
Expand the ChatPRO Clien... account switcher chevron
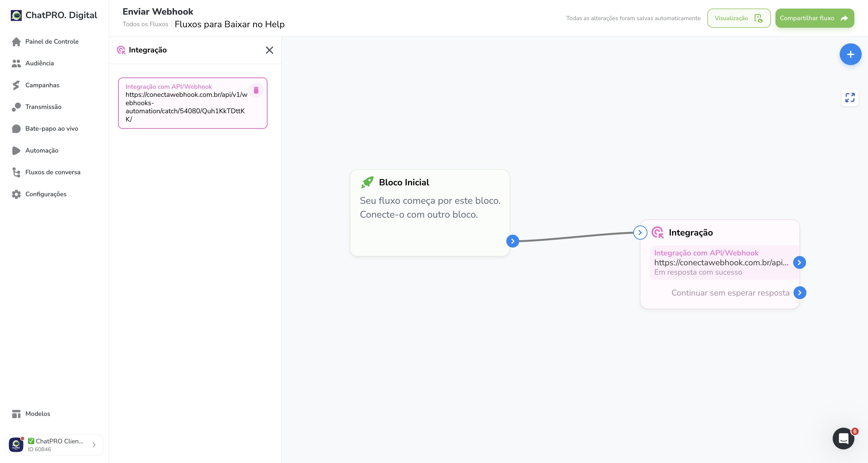[94, 445]
